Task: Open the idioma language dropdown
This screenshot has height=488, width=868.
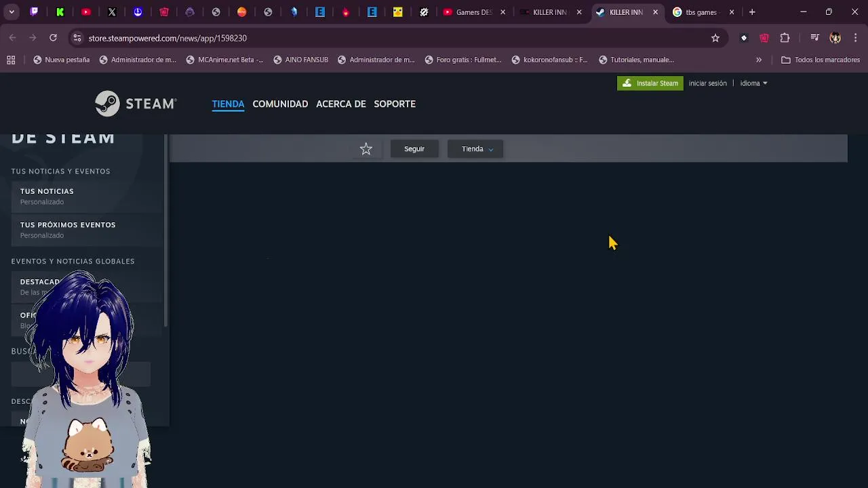Action: (753, 83)
